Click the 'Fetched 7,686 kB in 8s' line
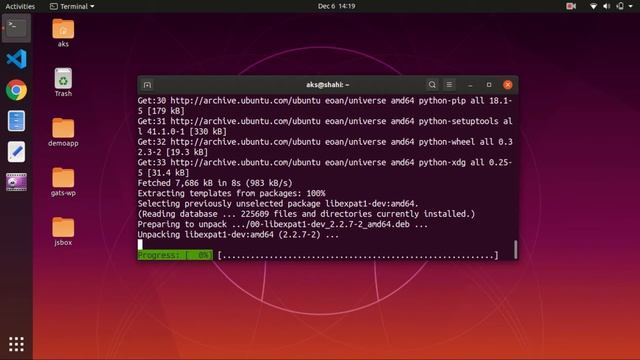 click(215, 183)
